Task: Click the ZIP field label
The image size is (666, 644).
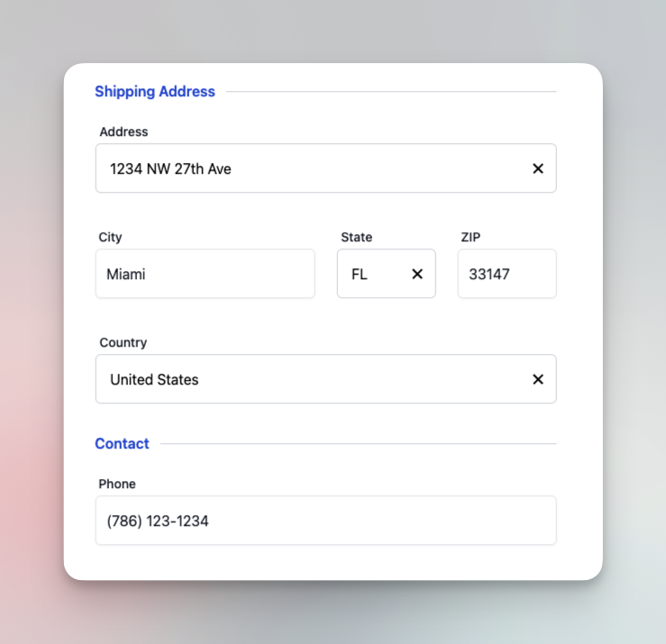Action: click(x=470, y=237)
